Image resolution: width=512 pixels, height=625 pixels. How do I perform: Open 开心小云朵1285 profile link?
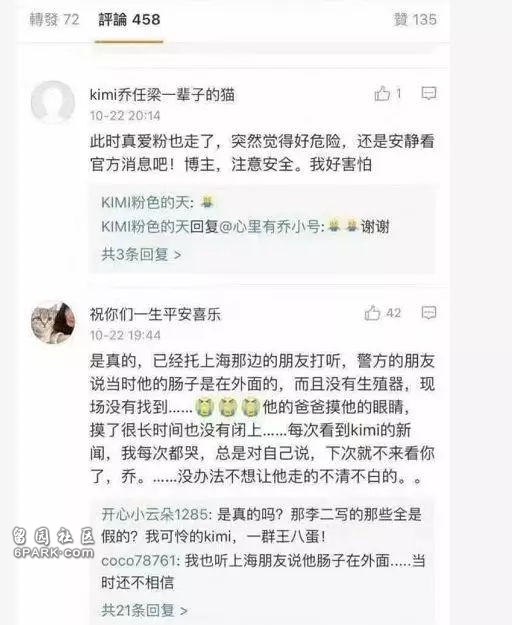(154, 514)
